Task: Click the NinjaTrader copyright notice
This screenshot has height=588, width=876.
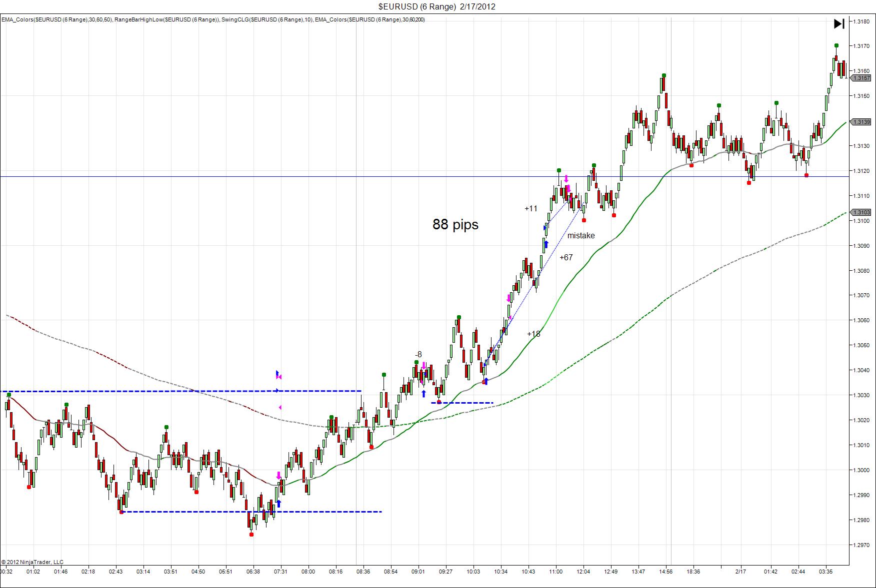Action: tap(32, 562)
